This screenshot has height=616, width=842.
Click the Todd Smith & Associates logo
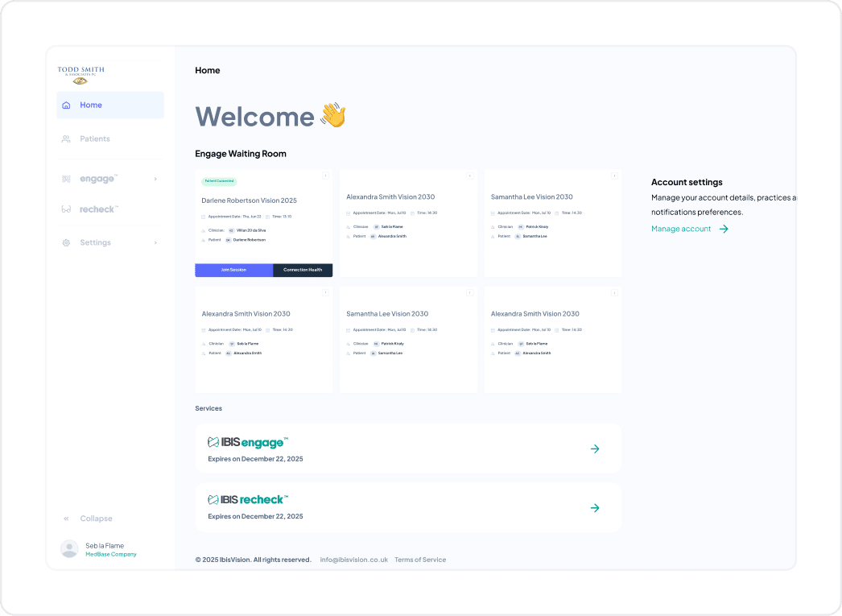click(81, 75)
